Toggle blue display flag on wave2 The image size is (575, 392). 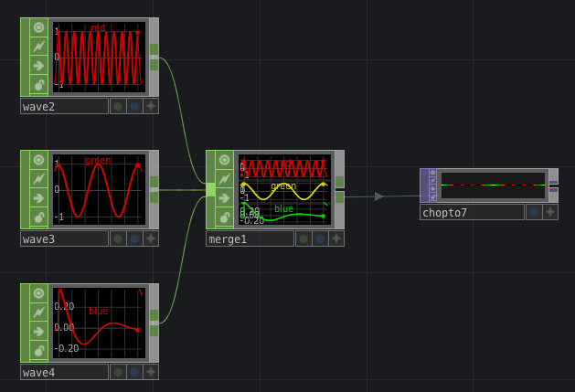pyautogui.click(x=134, y=106)
